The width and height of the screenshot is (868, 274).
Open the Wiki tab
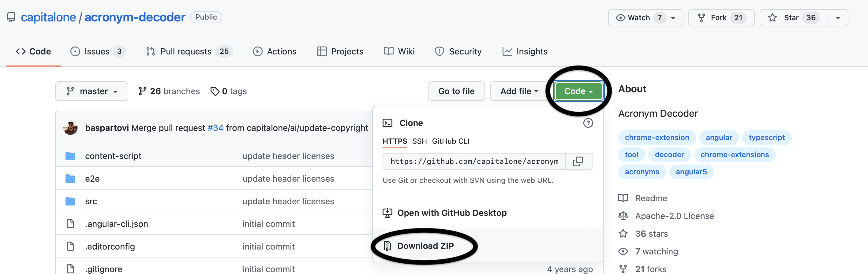pos(399,51)
